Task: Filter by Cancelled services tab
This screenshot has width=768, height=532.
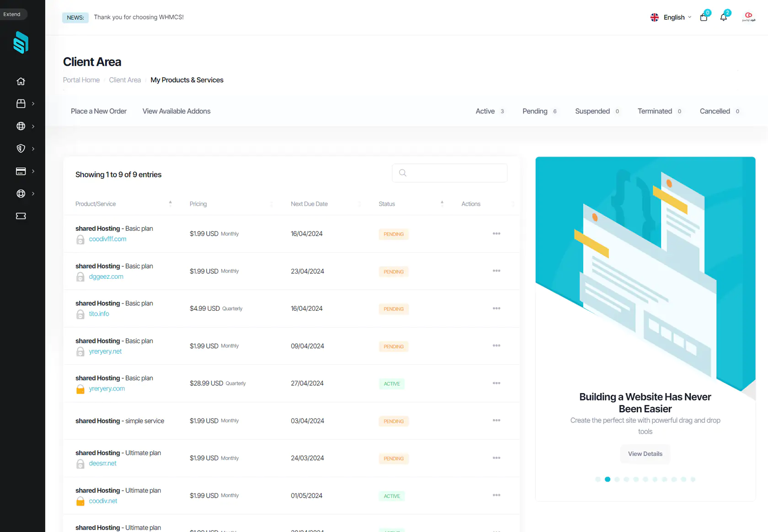Action: pyautogui.click(x=720, y=111)
